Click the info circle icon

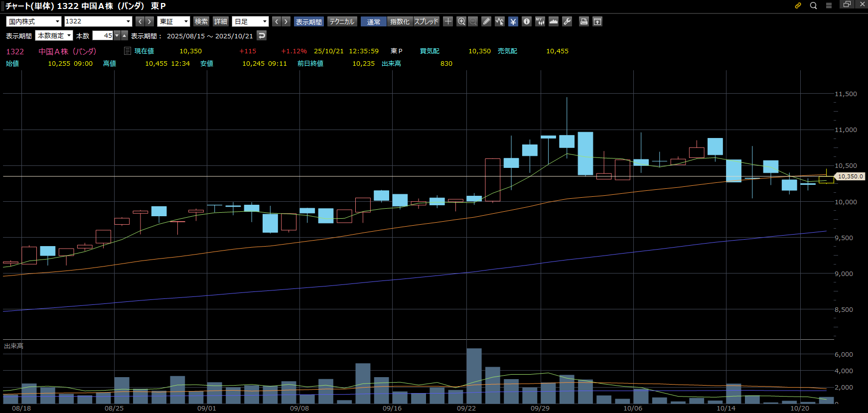coord(527,21)
